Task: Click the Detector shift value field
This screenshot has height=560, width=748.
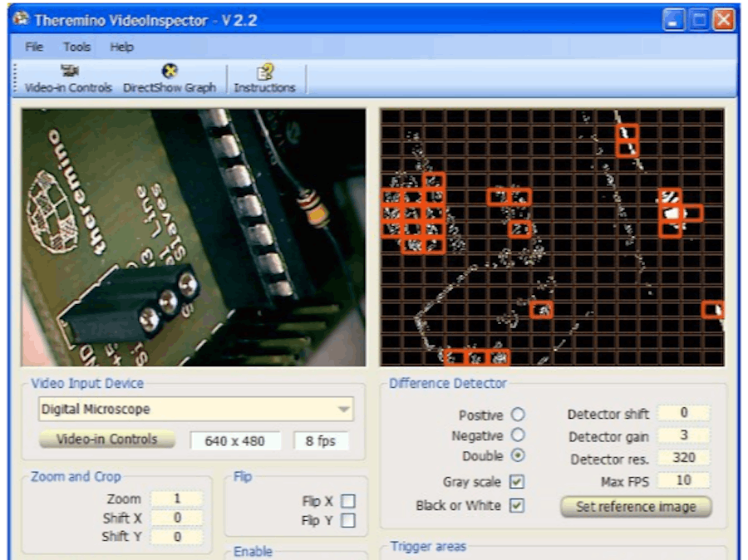Action: [684, 413]
